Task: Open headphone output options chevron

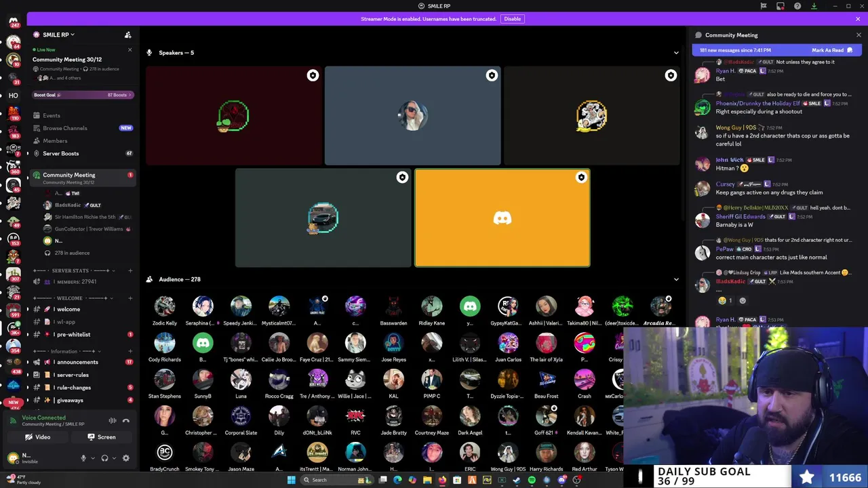Action: point(114,458)
